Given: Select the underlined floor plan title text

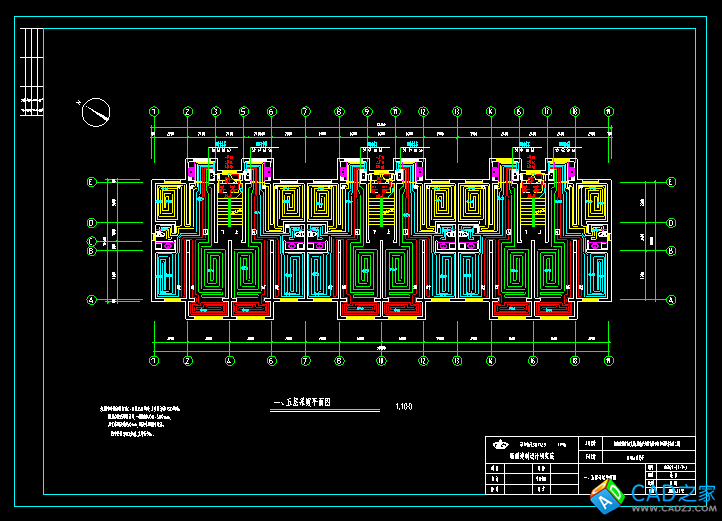Looking at the screenshot, I should coord(301,404).
